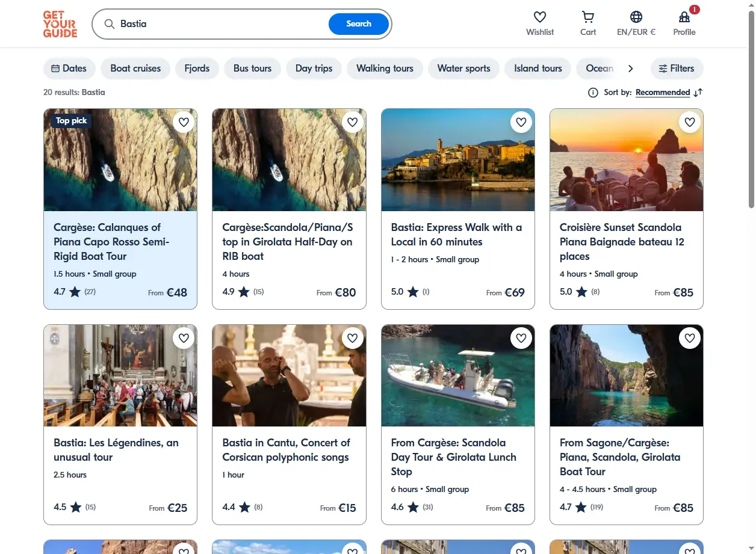The width and height of the screenshot is (756, 554).
Task: Click star rating on Les Légendines card
Action: coord(75,507)
